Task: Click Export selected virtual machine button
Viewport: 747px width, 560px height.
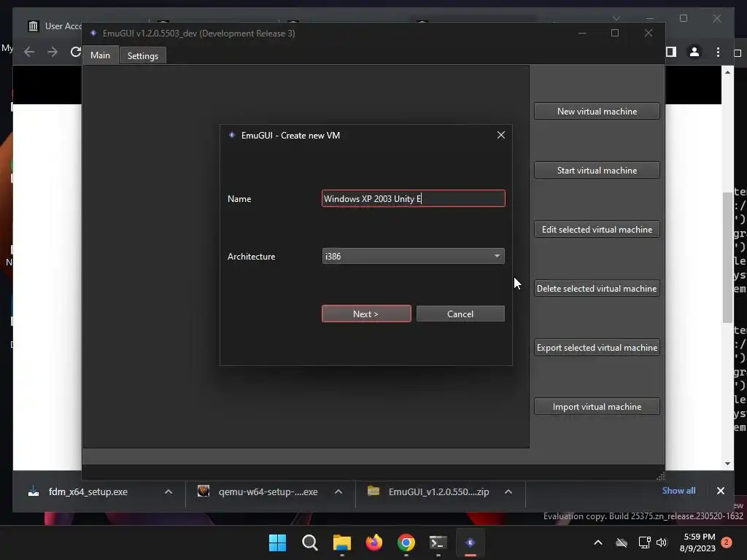Action: (x=597, y=347)
